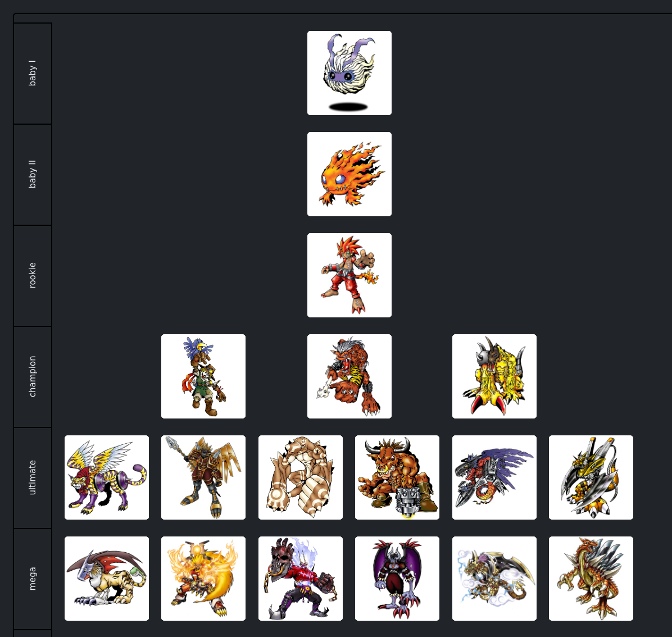Click the golden dragon among clouds mega
672x637 pixels.
(x=494, y=579)
